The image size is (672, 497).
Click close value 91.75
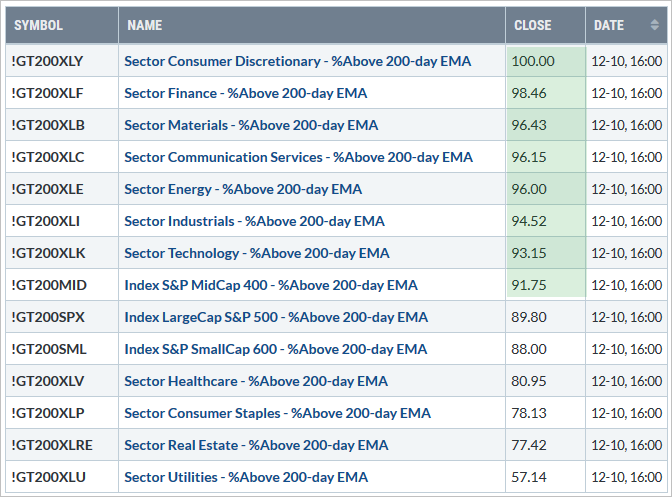coord(529,285)
